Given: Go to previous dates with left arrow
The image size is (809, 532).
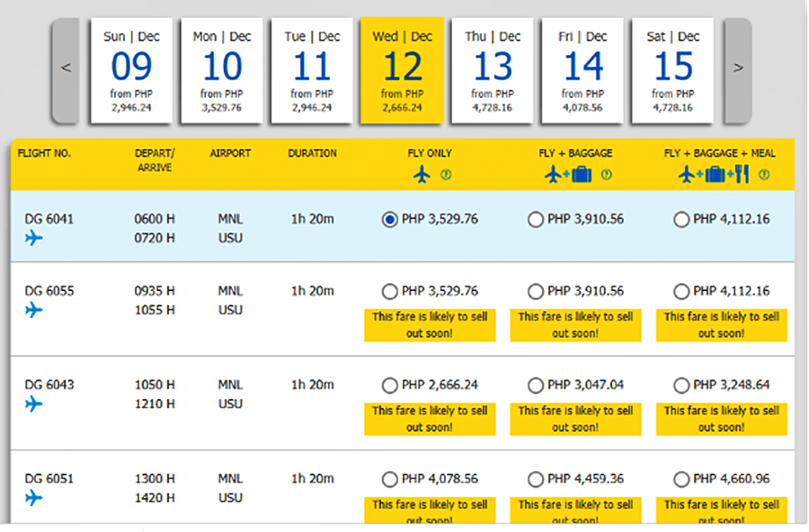Looking at the screenshot, I should point(67,68).
